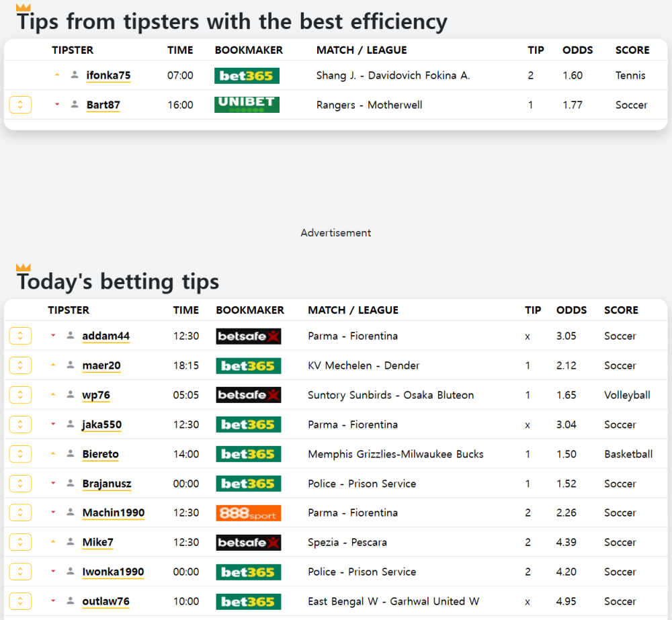
Task: Click the bet365 logo in ifonka75 row
Action: coord(247,76)
